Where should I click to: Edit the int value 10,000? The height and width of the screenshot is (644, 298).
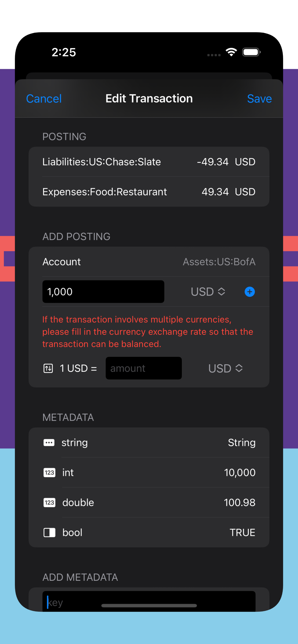(239, 472)
